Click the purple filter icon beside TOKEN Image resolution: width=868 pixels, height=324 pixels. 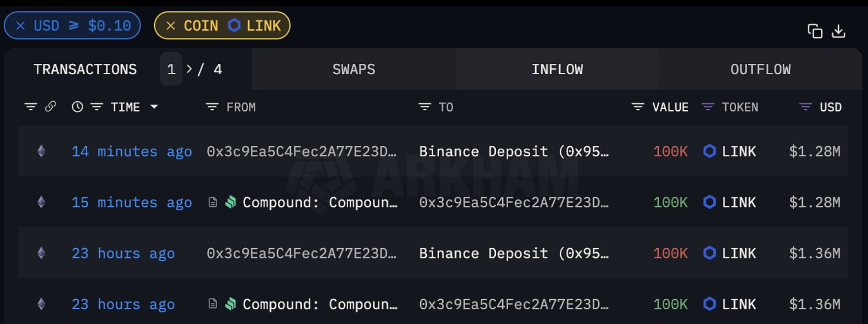pyautogui.click(x=708, y=107)
